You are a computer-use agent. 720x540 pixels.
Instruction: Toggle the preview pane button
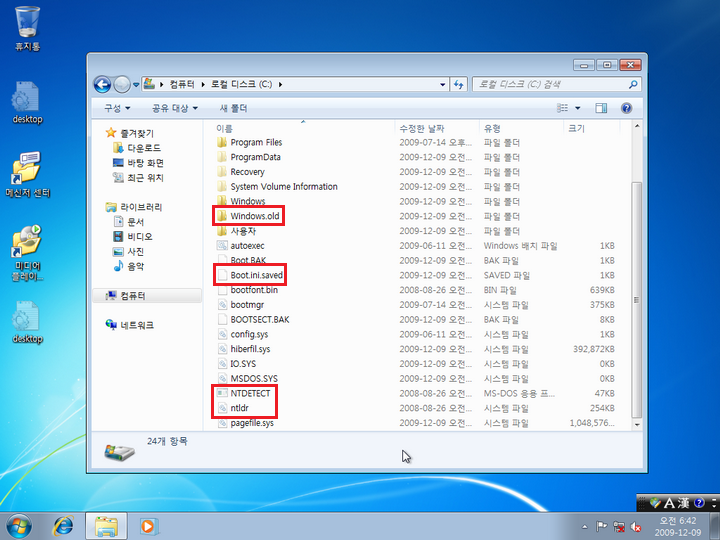pos(601,108)
